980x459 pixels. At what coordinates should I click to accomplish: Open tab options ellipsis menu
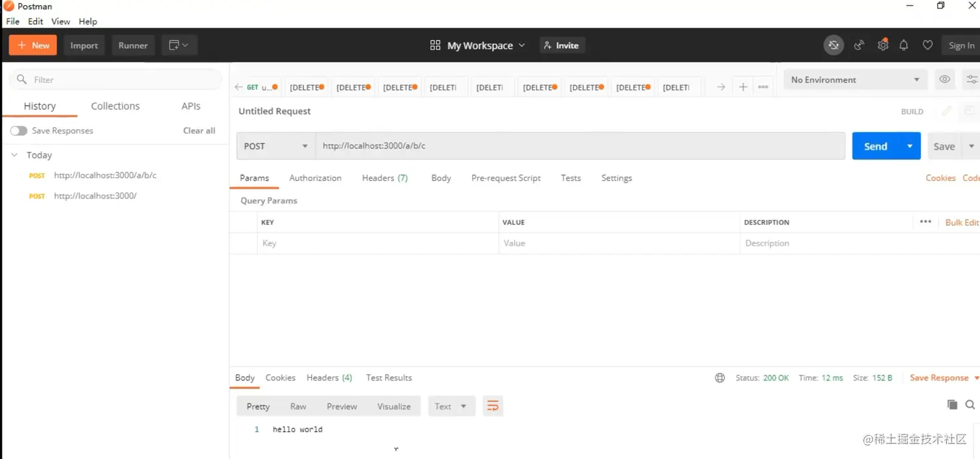(x=763, y=87)
